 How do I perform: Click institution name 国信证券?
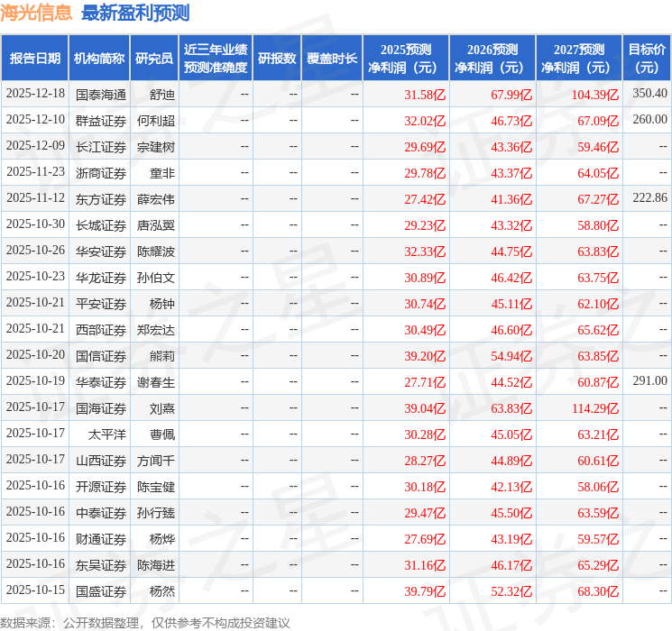coord(101,356)
